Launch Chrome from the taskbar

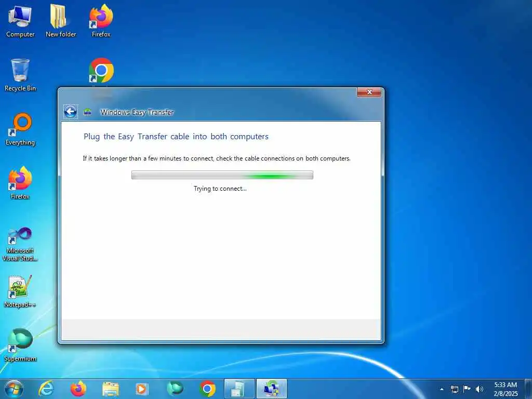(207, 389)
